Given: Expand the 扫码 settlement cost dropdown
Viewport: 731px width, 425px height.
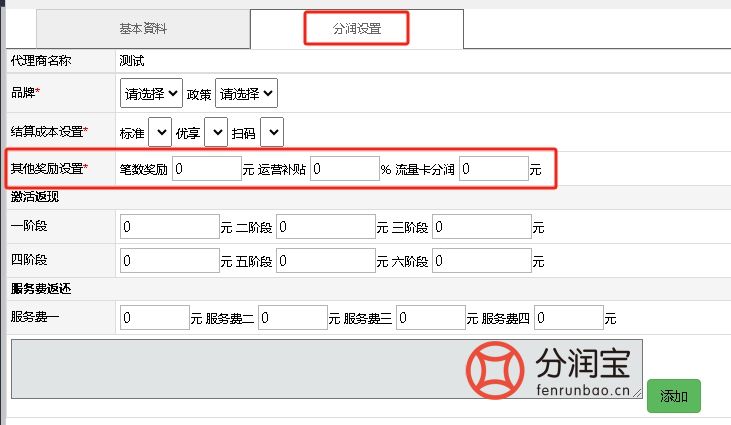Looking at the screenshot, I should (272, 131).
